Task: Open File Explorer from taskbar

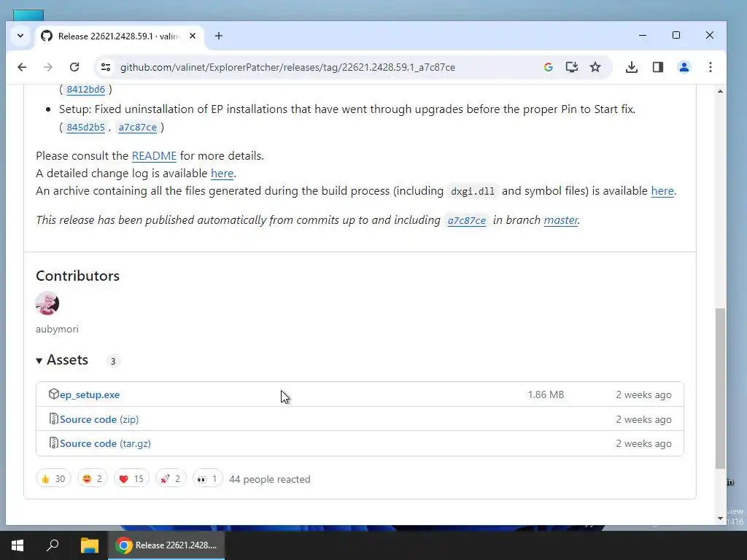Action: click(x=89, y=545)
